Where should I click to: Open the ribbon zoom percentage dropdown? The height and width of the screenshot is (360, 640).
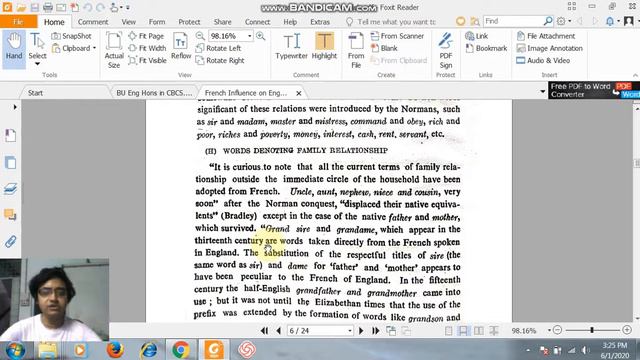249,36
